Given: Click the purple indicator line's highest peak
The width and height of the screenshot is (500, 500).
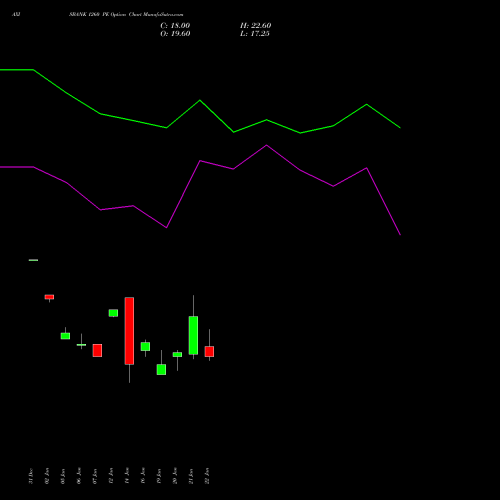Looking at the screenshot, I should [x=267, y=145].
